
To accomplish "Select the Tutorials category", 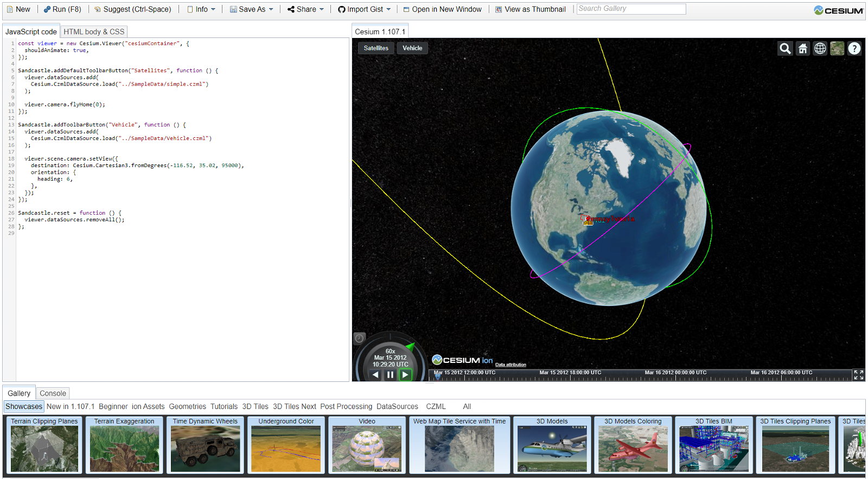I will [x=224, y=406].
